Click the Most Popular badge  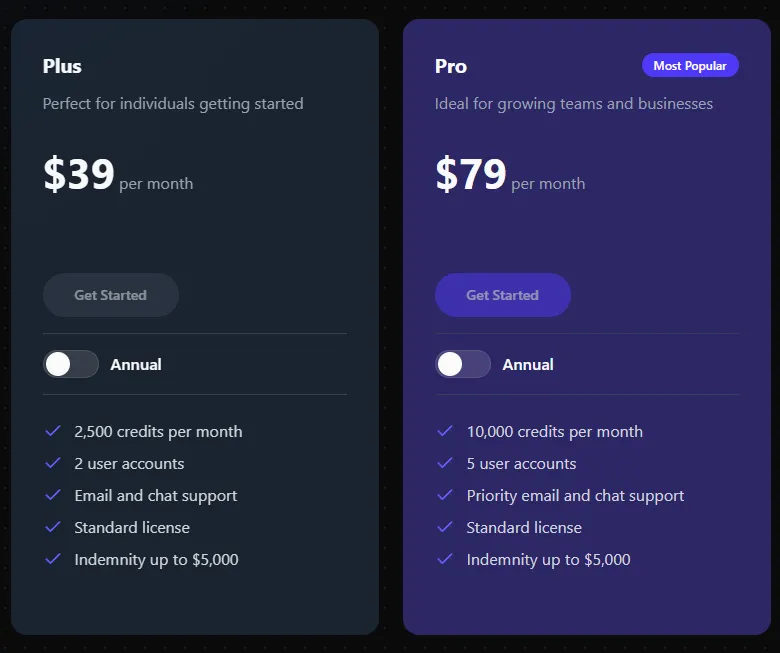click(690, 66)
